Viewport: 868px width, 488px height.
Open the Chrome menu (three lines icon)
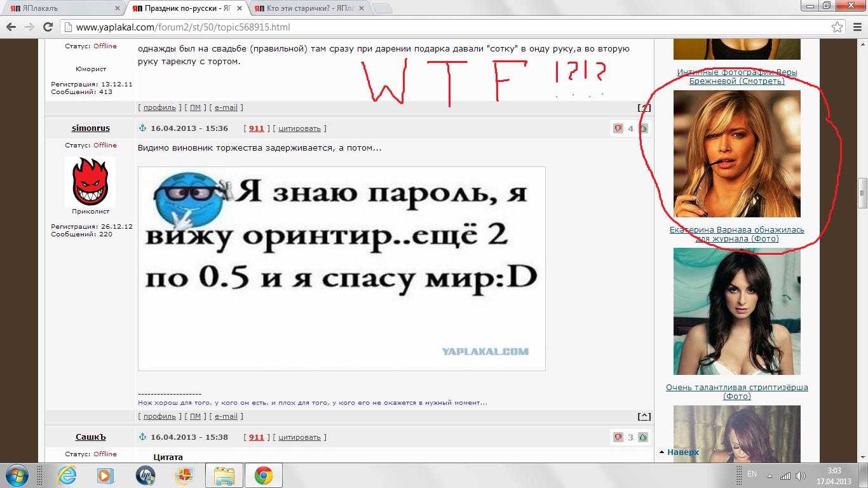[855, 27]
